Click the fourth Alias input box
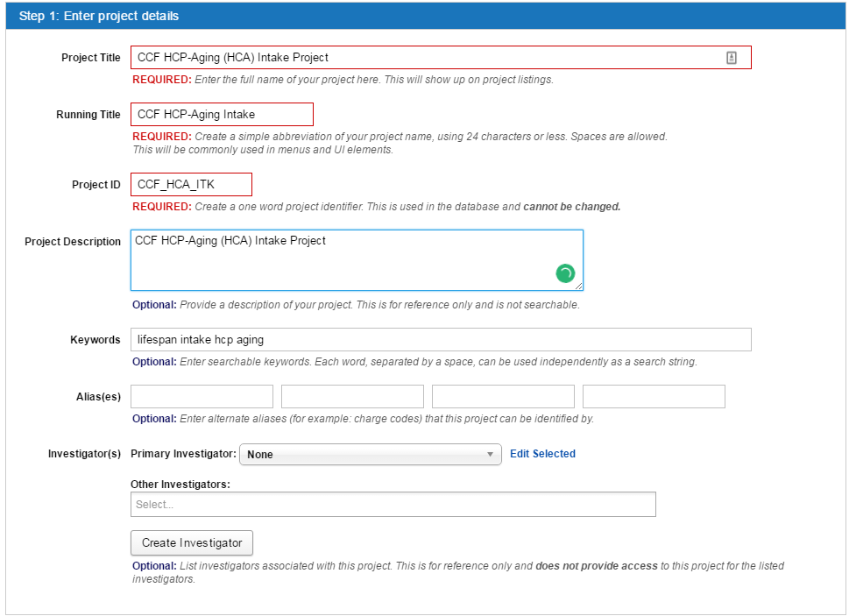The width and height of the screenshot is (849, 616). tap(654, 396)
